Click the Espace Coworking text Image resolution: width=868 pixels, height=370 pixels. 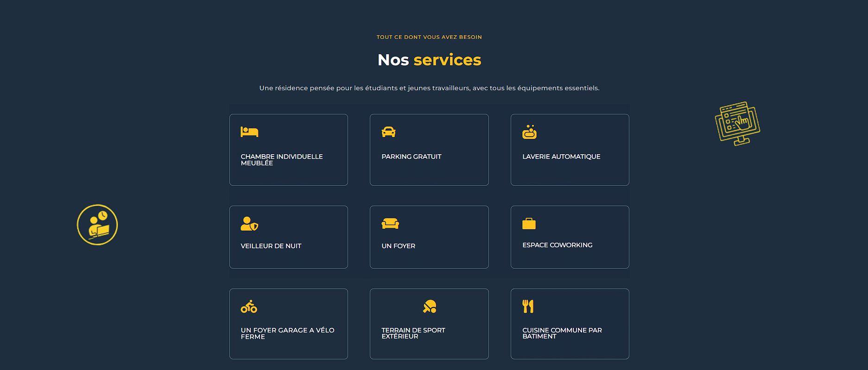tap(557, 245)
